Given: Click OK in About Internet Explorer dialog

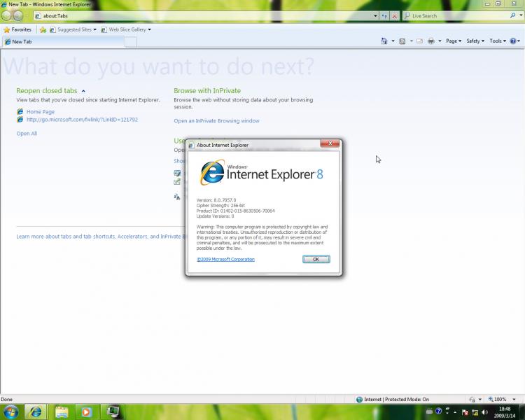Looking at the screenshot, I should [x=316, y=259].
